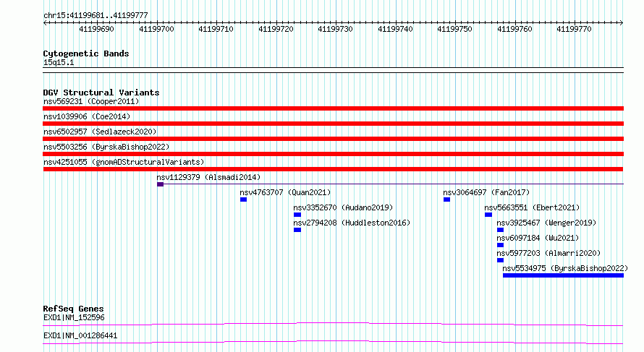Click the RefSeq Genes track title
The width and height of the screenshot is (644, 352).
point(73,309)
